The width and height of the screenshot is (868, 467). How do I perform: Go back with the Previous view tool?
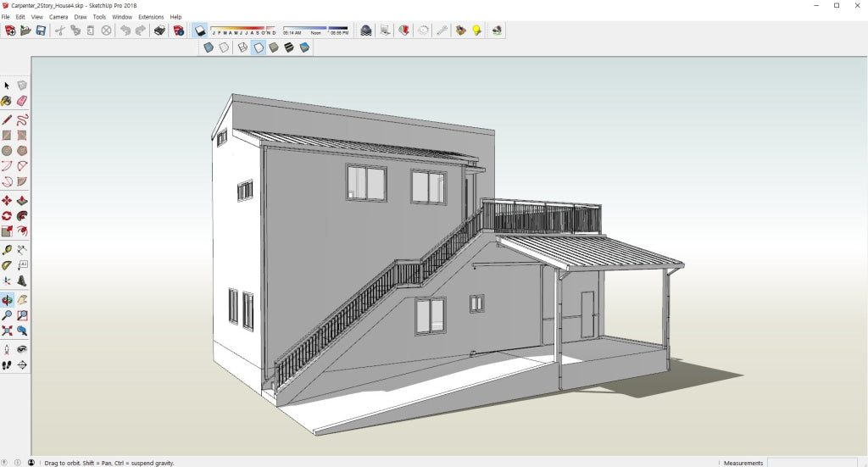point(22,331)
